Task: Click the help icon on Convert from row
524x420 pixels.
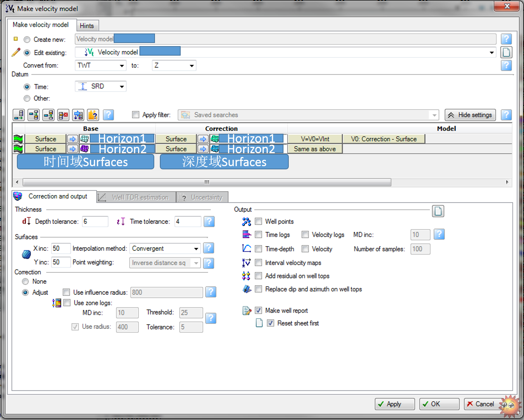Action: tap(506, 65)
